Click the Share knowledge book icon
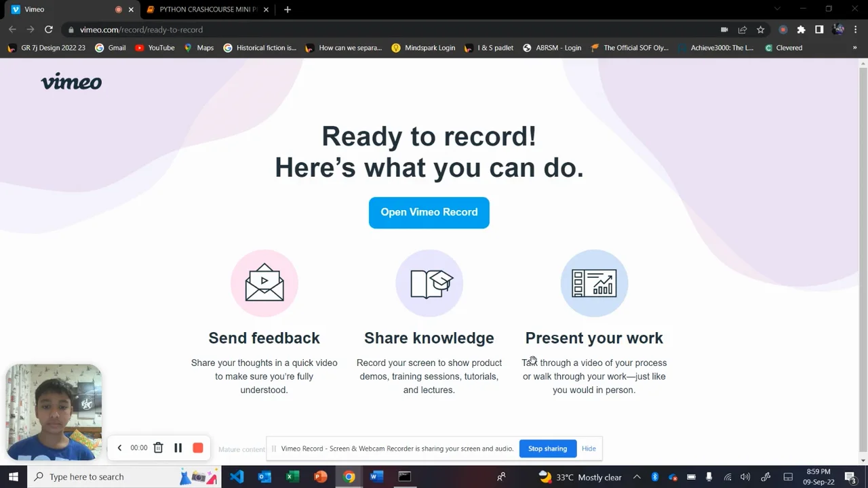Viewport: 868px width, 488px height. [429, 283]
